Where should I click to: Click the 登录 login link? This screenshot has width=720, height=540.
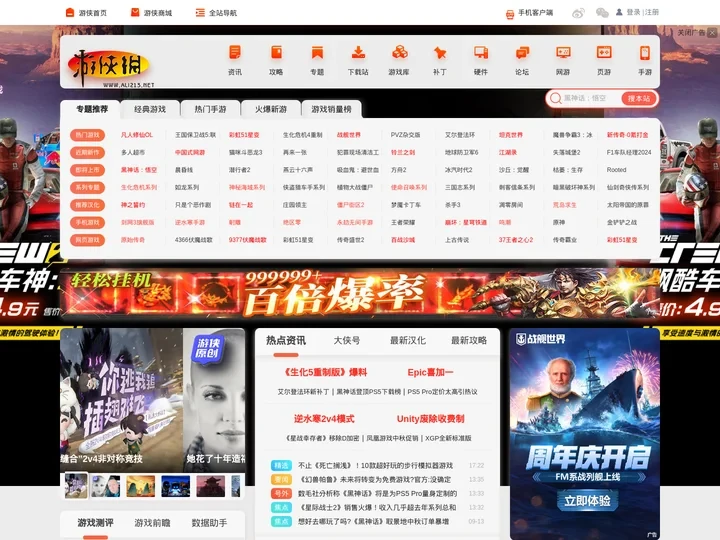(633, 12)
